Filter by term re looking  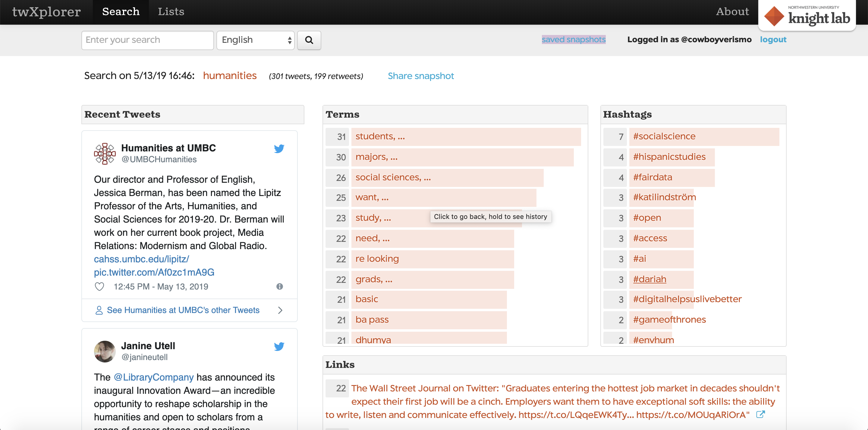(x=433, y=259)
